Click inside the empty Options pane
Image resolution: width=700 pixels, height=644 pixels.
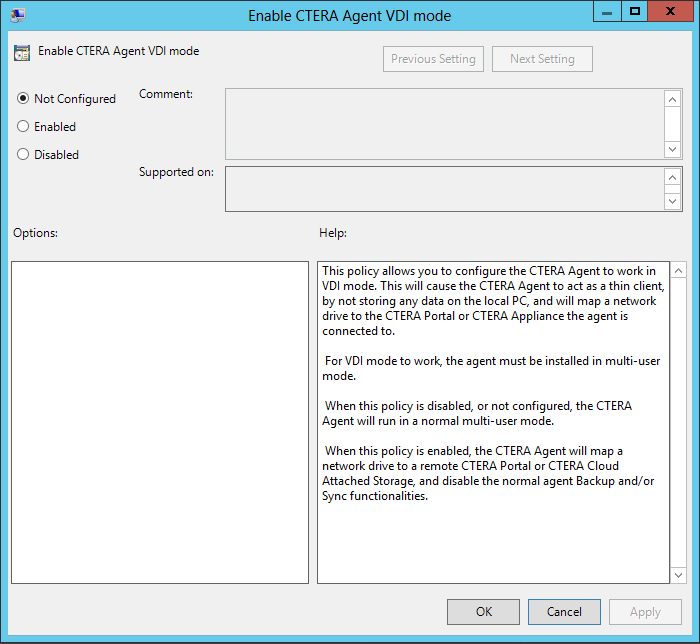(x=160, y=422)
